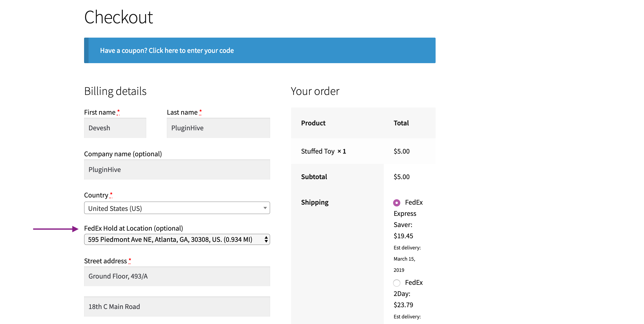Click the Product column header

313,123
